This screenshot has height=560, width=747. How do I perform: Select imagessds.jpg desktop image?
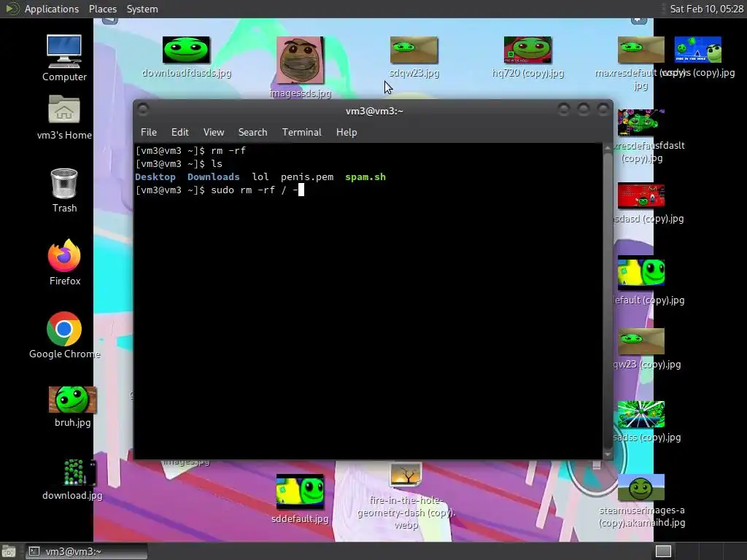300,60
